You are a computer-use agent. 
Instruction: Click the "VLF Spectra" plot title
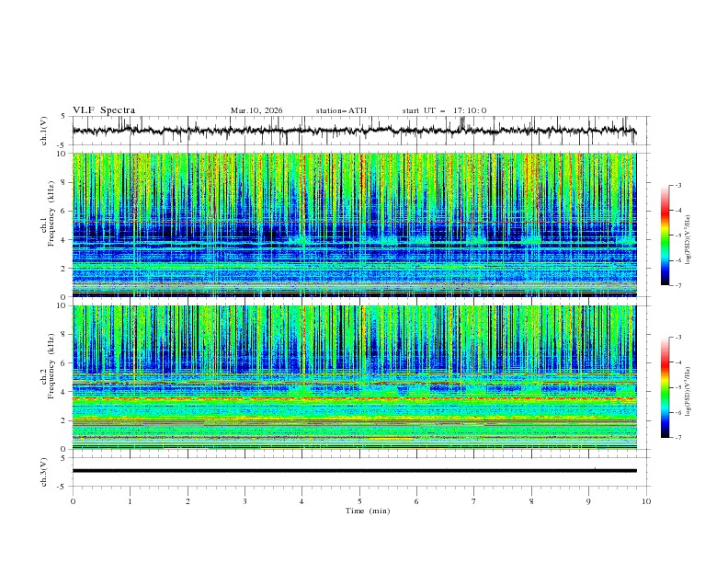pos(104,110)
